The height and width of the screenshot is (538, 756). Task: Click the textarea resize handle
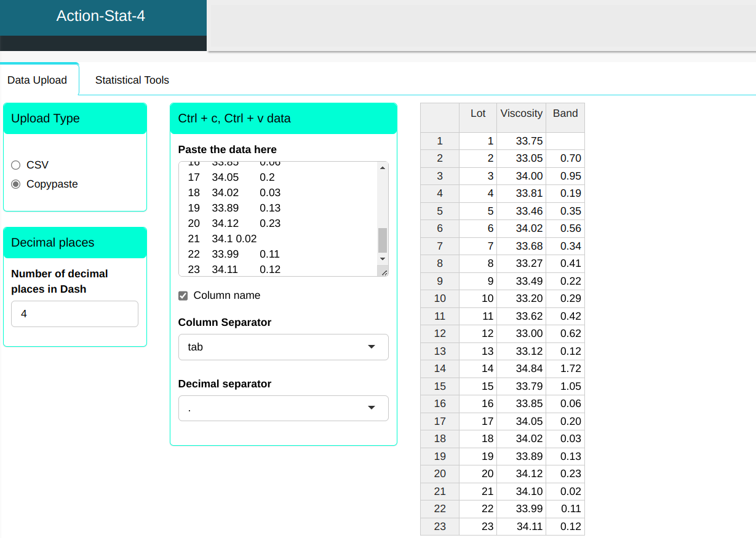click(384, 272)
